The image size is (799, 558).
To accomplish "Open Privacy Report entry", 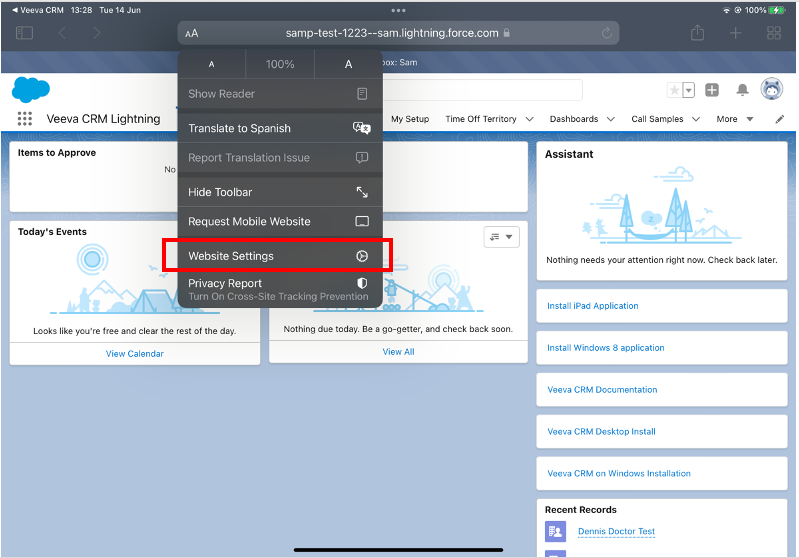I will [x=280, y=289].
